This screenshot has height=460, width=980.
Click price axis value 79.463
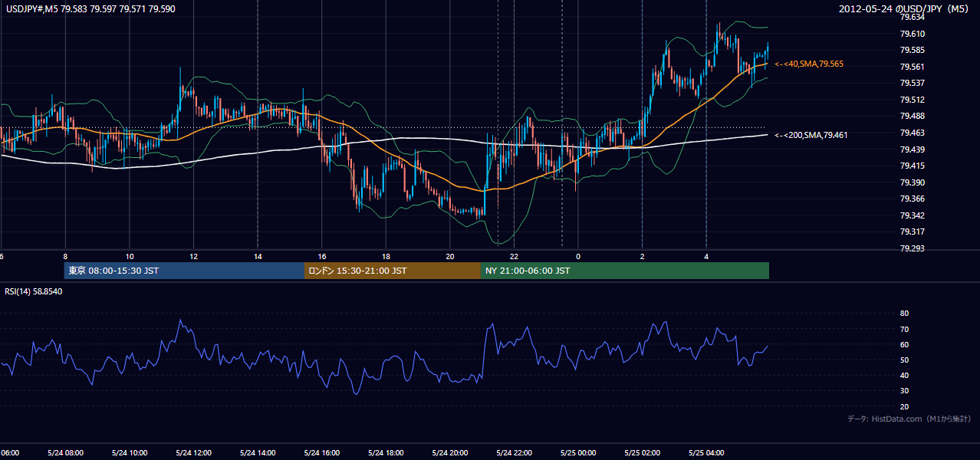coord(912,133)
